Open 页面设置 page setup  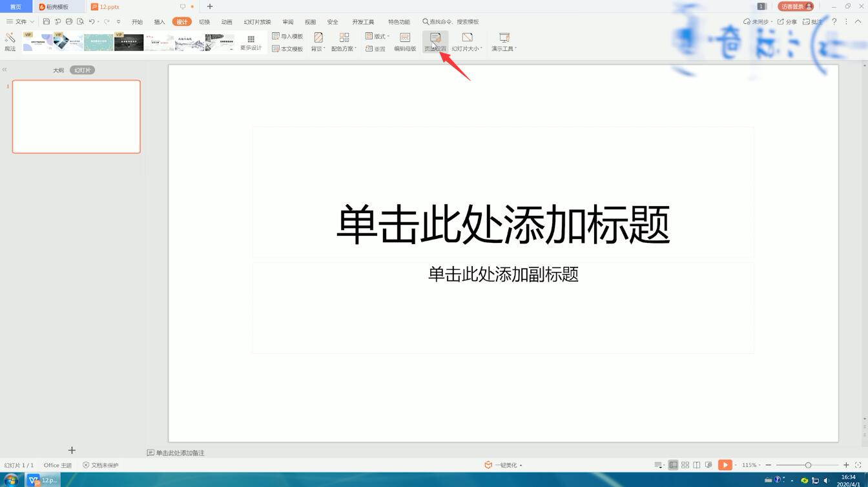[x=435, y=43]
